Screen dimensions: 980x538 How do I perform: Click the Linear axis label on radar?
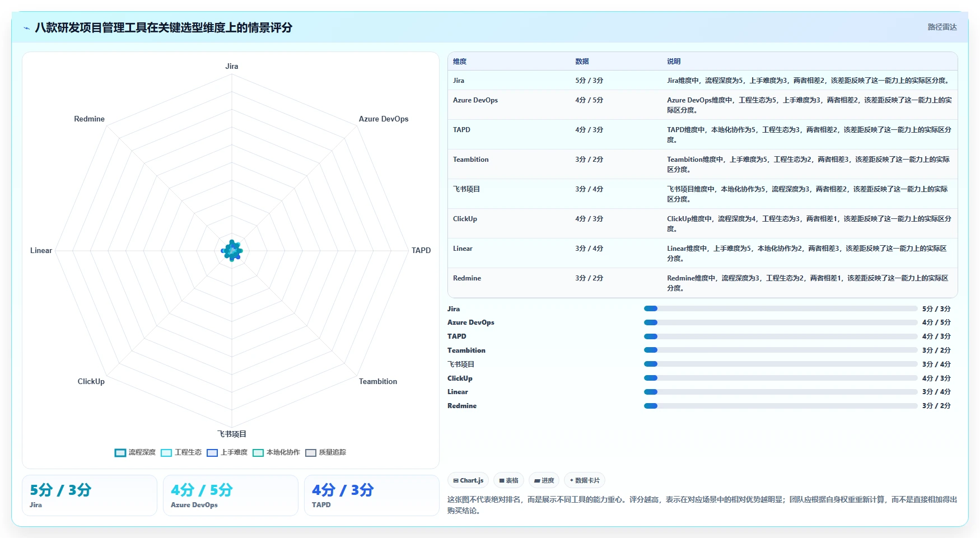[41, 250]
